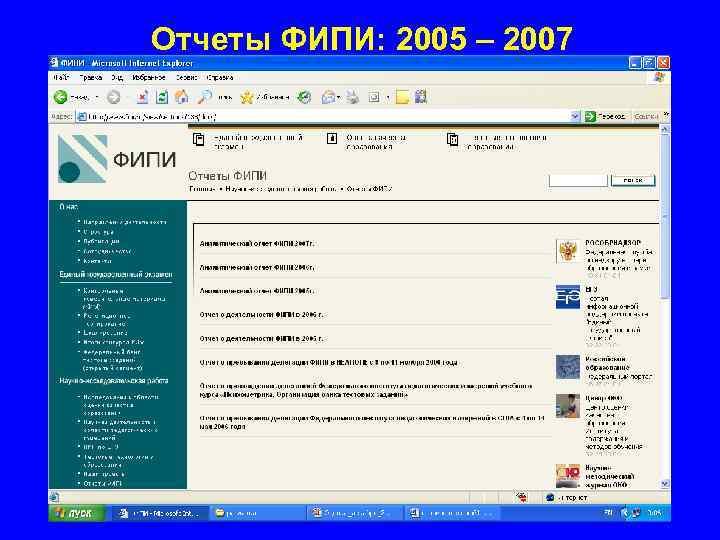Open the Пуск start button

(77, 513)
